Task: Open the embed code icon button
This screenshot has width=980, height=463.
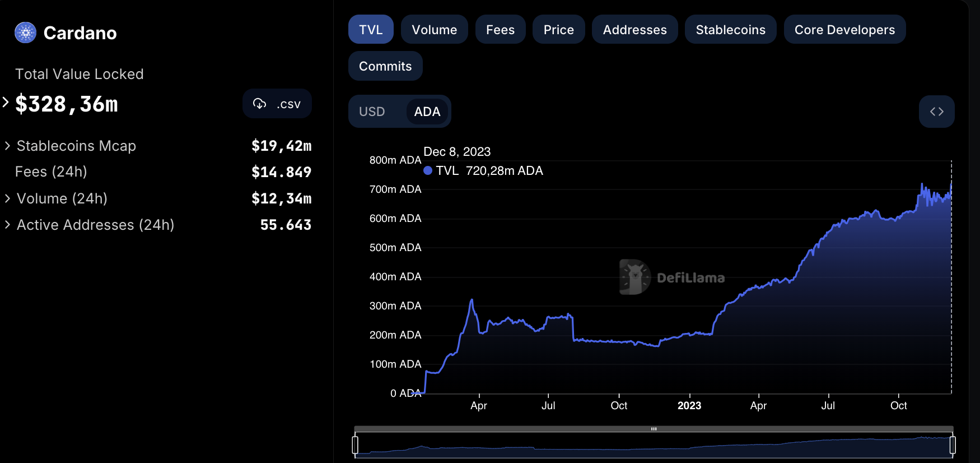Action: [x=936, y=112]
